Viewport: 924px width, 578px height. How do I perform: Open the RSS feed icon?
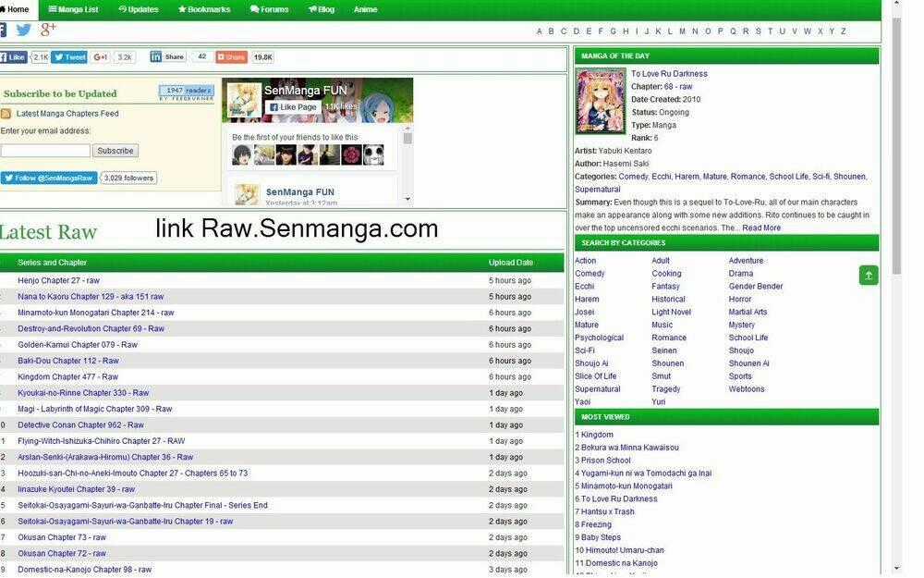pyautogui.click(x=6, y=114)
